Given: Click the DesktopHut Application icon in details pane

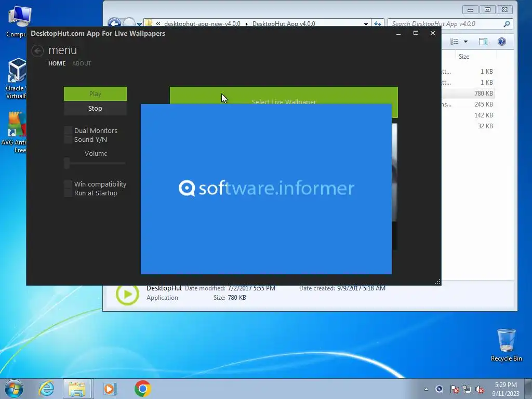Looking at the screenshot, I should click(127, 295).
